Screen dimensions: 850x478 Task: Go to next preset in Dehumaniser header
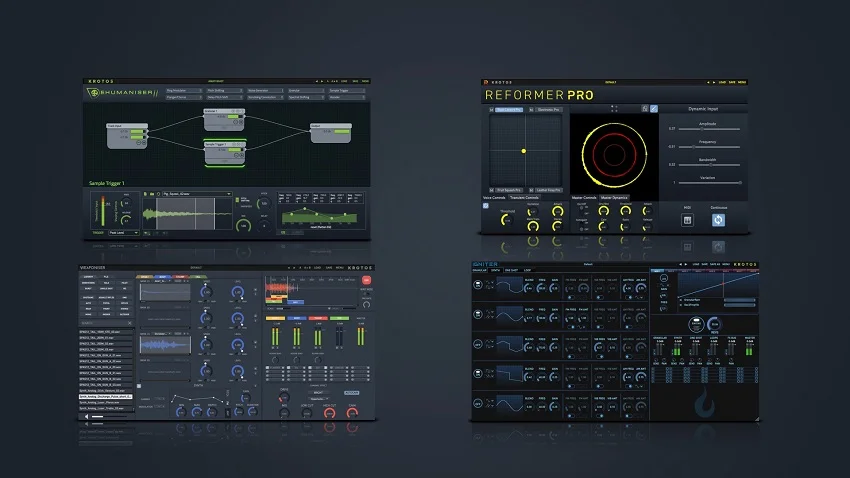(322, 81)
